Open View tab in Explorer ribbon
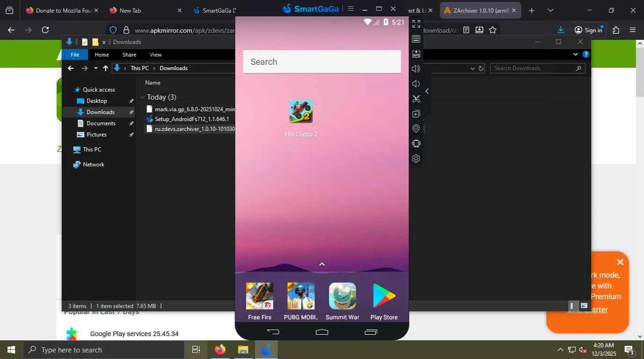Image resolution: width=644 pixels, height=359 pixels. click(x=156, y=55)
